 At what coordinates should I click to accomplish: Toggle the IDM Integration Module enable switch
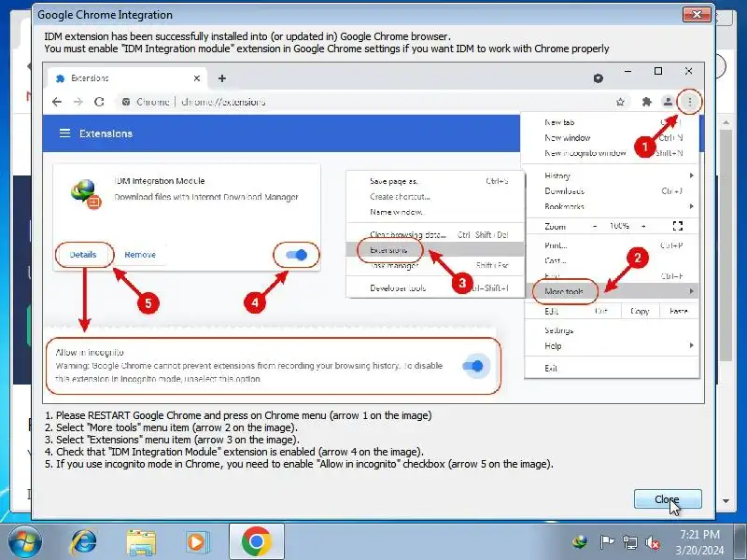[296, 255]
